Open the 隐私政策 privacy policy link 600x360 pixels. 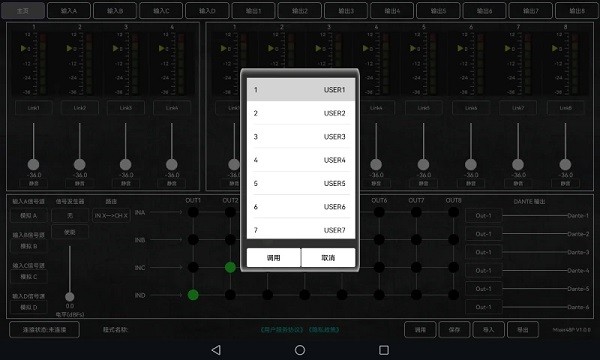[324, 329]
